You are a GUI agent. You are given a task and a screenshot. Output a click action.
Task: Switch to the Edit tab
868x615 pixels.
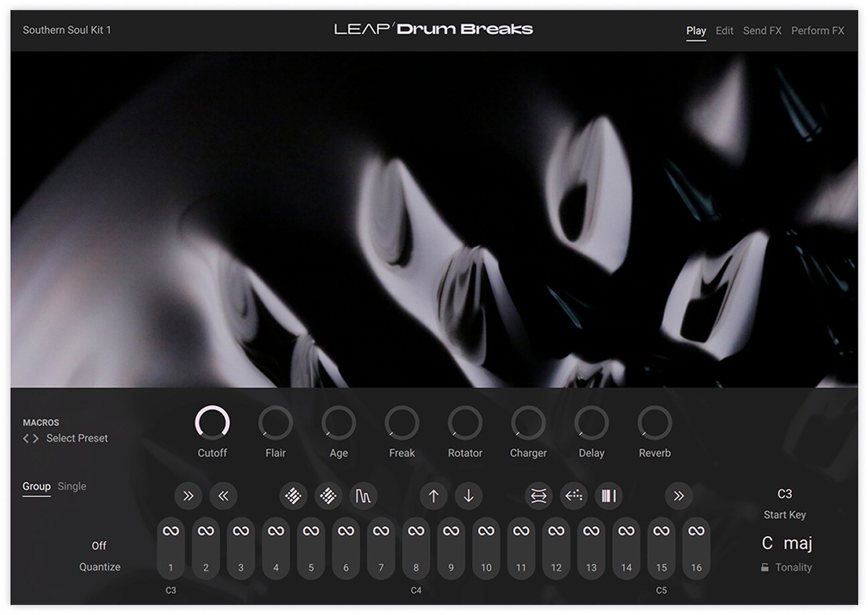[724, 31]
